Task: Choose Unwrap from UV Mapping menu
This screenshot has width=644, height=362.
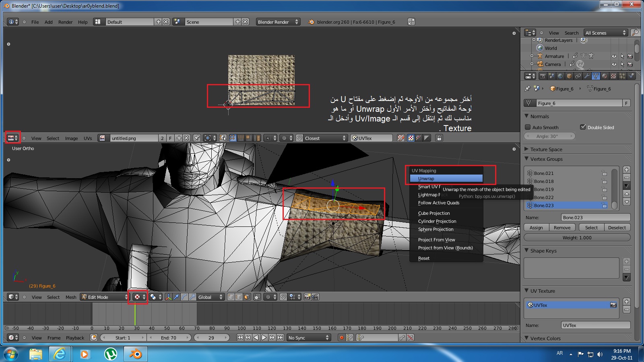Action: click(x=446, y=179)
